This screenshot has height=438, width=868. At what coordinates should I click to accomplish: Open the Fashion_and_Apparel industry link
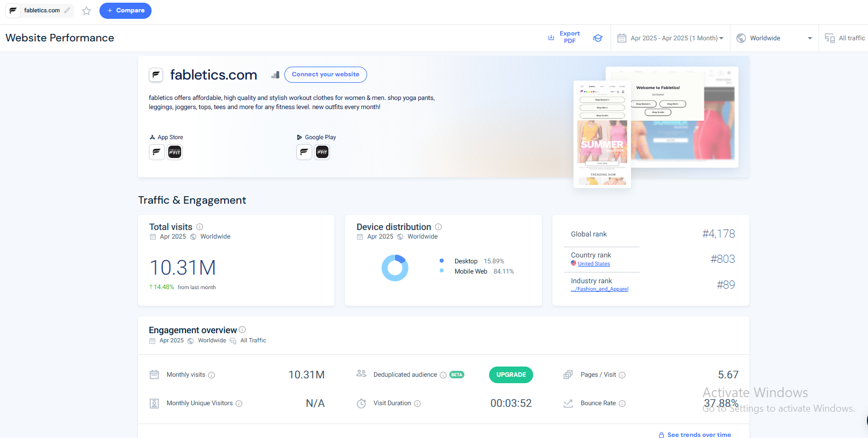(600, 289)
